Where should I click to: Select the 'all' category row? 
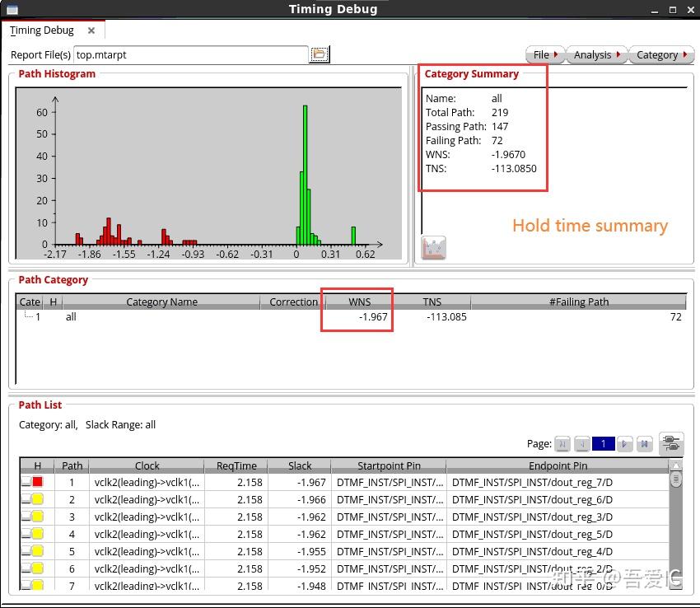coord(351,316)
